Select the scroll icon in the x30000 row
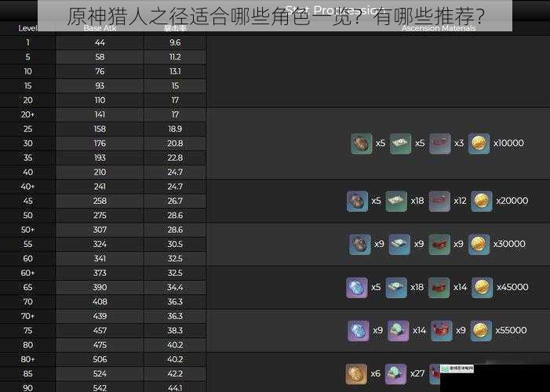550x392 pixels. pyautogui.click(x=399, y=244)
